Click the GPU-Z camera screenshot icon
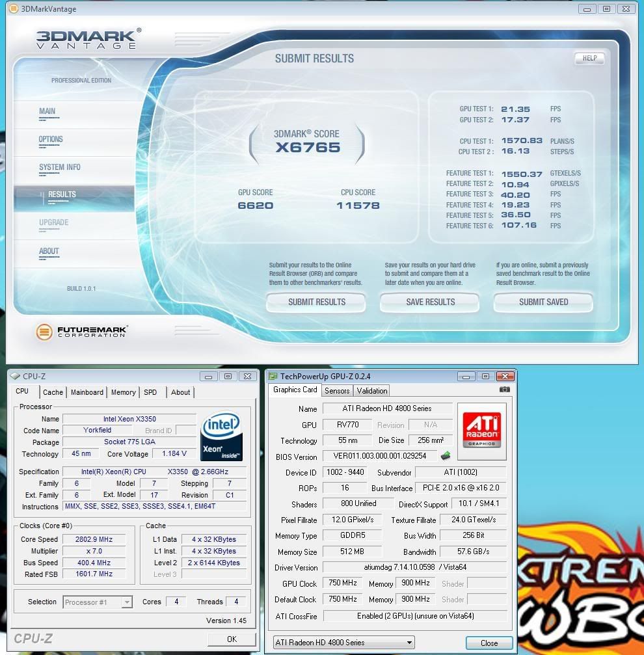 (x=504, y=390)
